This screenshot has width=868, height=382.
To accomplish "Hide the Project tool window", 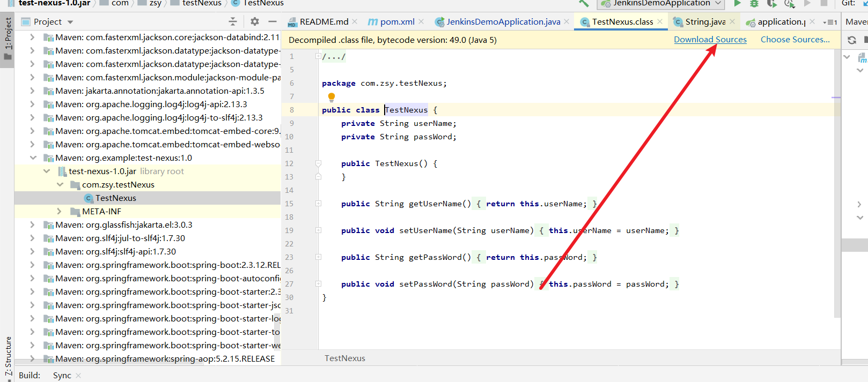I will click(273, 21).
